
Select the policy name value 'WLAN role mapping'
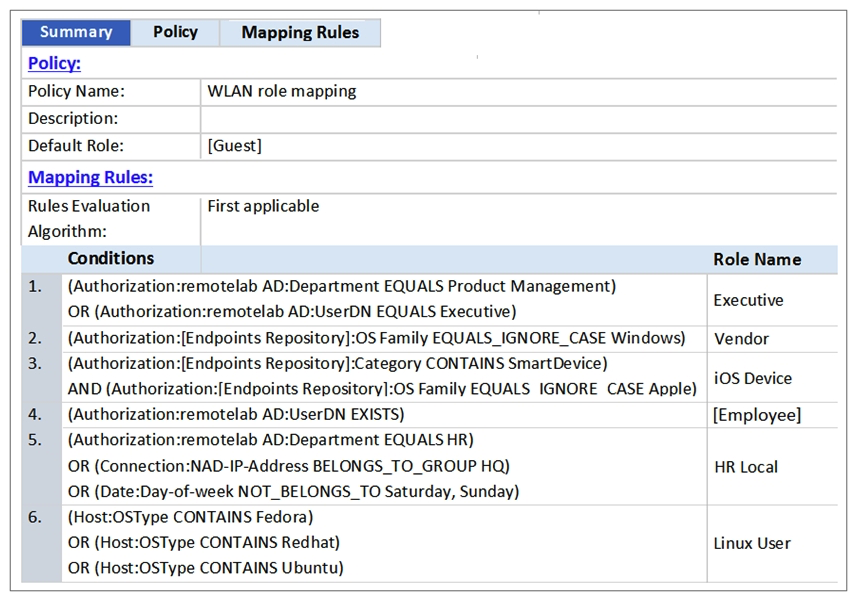[282, 91]
